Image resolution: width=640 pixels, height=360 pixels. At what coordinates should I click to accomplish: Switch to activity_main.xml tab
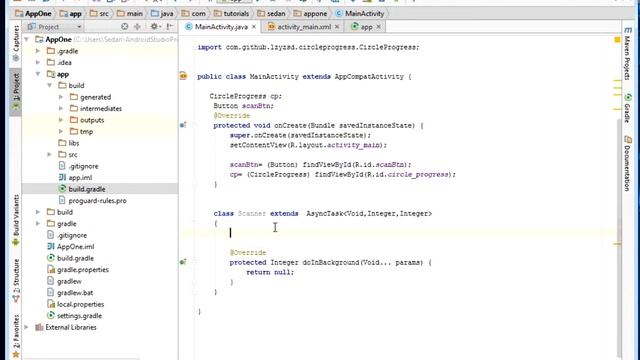pyautogui.click(x=304, y=27)
